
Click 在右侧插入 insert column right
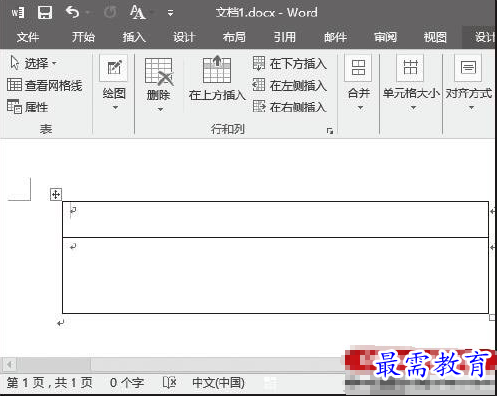289,107
